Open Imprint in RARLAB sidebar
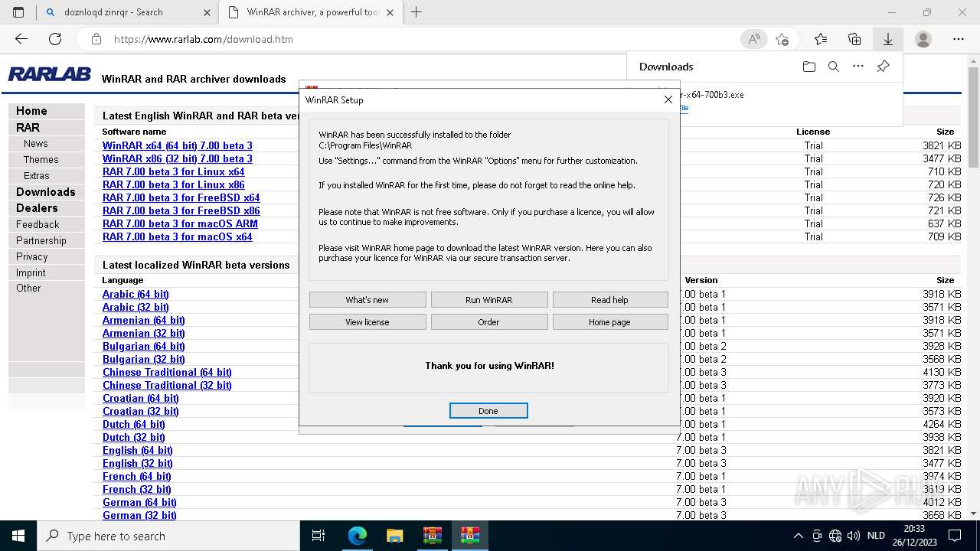The width and height of the screenshot is (980, 551). click(x=46, y=272)
